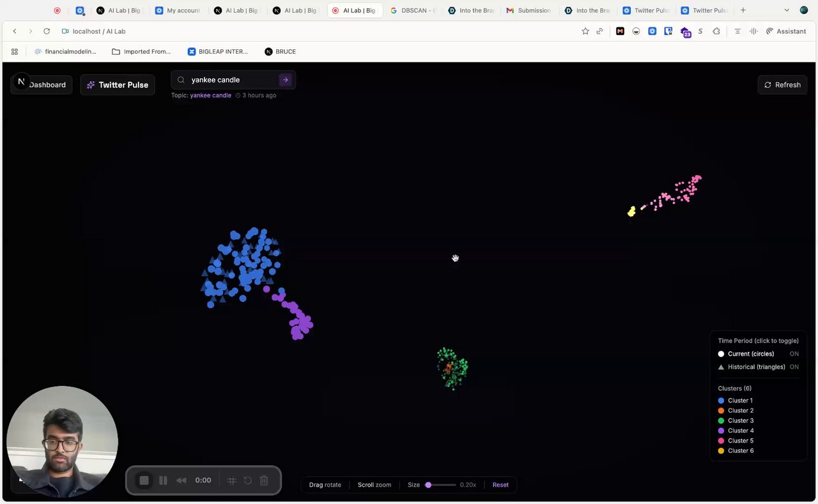The width and height of the screenshot is (818, 504).
Task: Open the BRUCE bookmark
Action: pyautogui.click(x=280, y=52)
